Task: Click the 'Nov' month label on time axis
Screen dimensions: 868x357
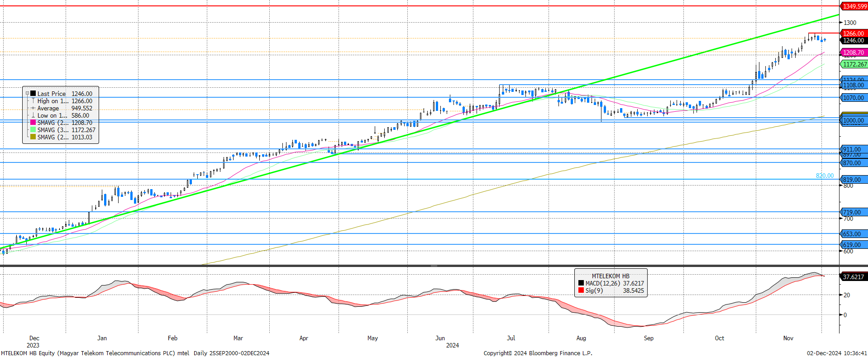Action: click(788, 338)
